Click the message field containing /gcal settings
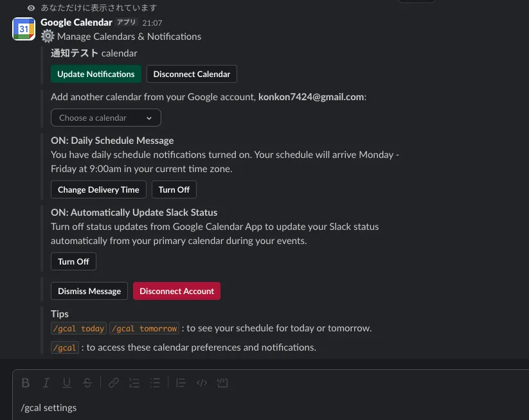The image size is (529, 420). [270, 408]
